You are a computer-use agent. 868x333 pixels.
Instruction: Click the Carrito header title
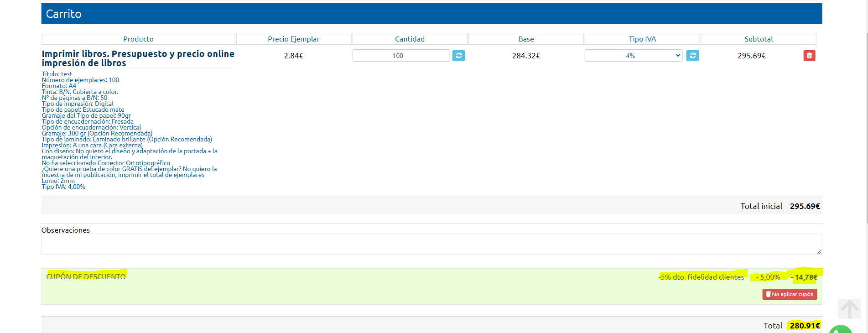(64, 14)
